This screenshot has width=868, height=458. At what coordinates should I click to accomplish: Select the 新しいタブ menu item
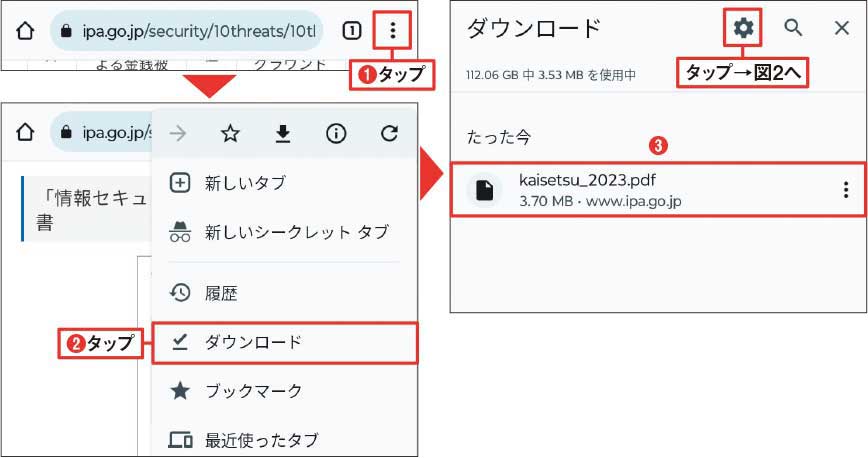coord(283,183)
